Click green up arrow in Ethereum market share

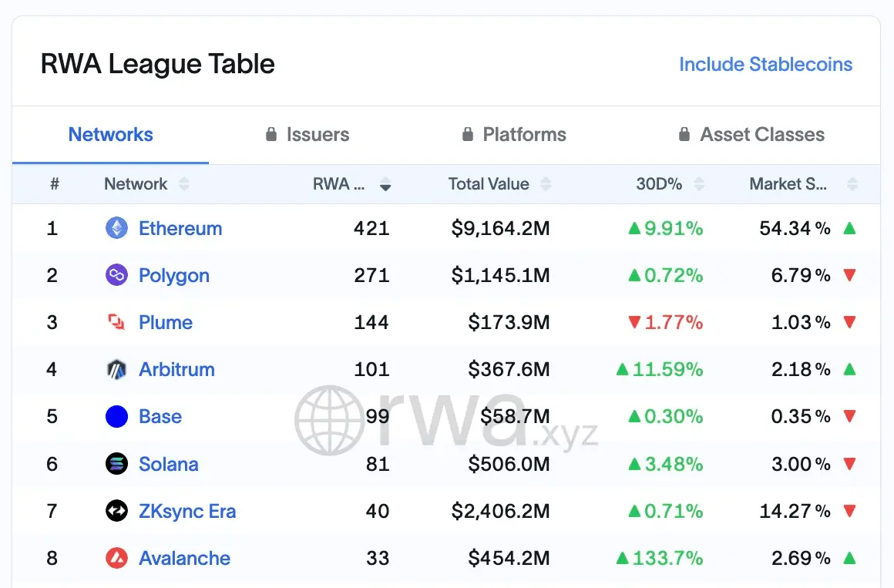coord(849,228)
